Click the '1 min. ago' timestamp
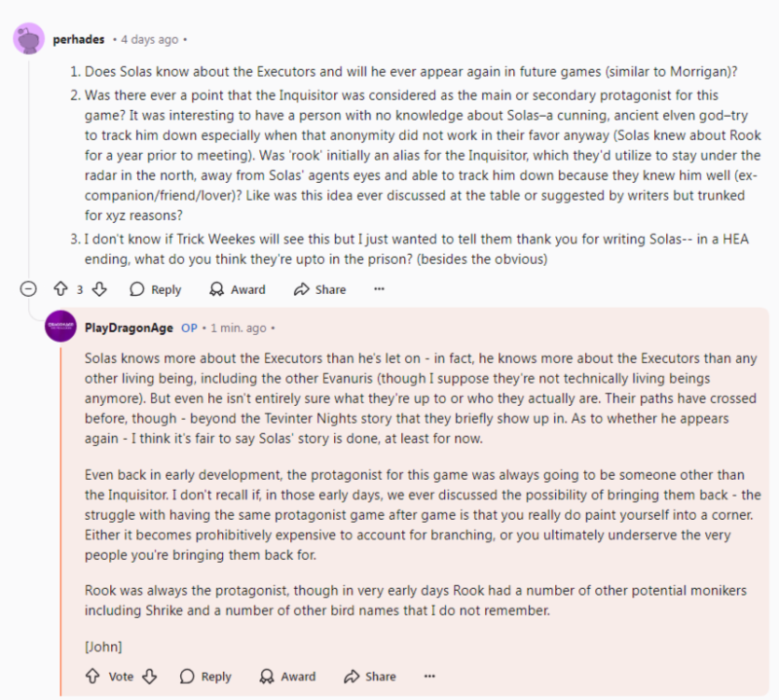This screenshot has width=779, height=700. point(238,328)
